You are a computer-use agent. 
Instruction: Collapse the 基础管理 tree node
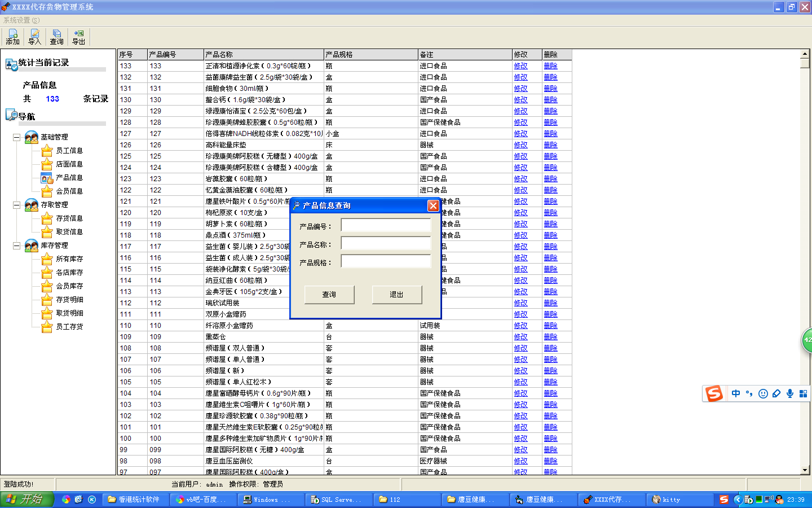coord(17,137)
